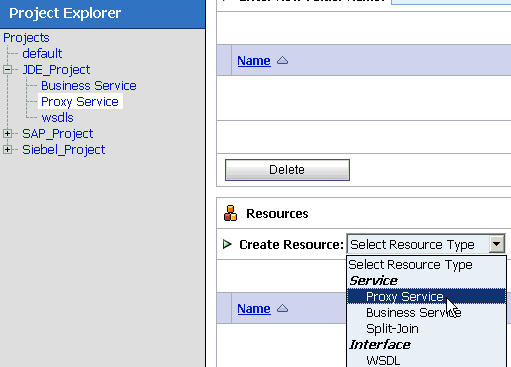Open Siebel_Project in the explorer
Screen dimensions: 511x367
pos(64,150)
